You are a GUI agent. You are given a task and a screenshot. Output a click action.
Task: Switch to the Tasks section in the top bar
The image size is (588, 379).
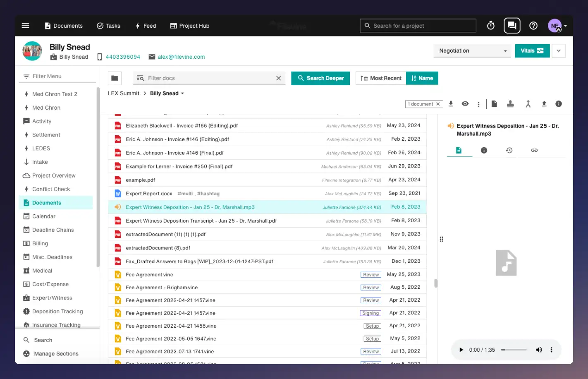click(x=108, y=25)
